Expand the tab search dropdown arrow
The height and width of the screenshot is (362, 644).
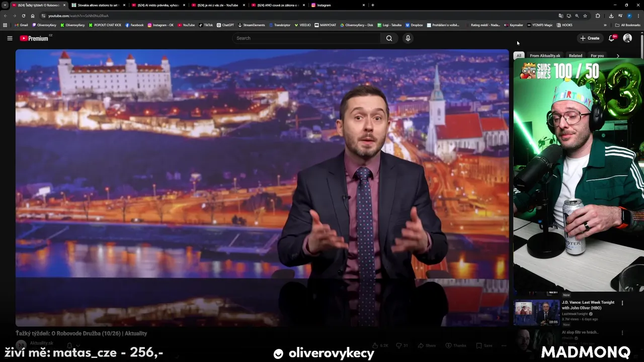[5, 5]
